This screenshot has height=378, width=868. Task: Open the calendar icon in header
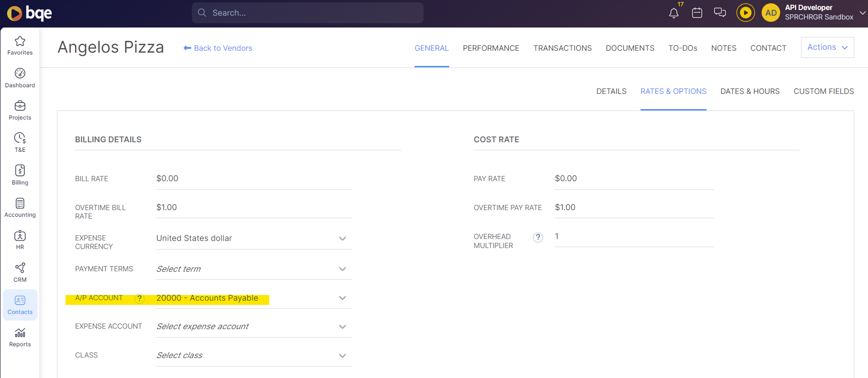click(x=697, y=13)
